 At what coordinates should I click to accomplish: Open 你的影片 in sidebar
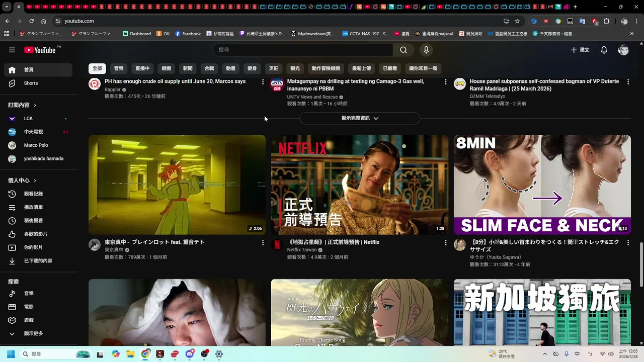(x=38, y=247)
